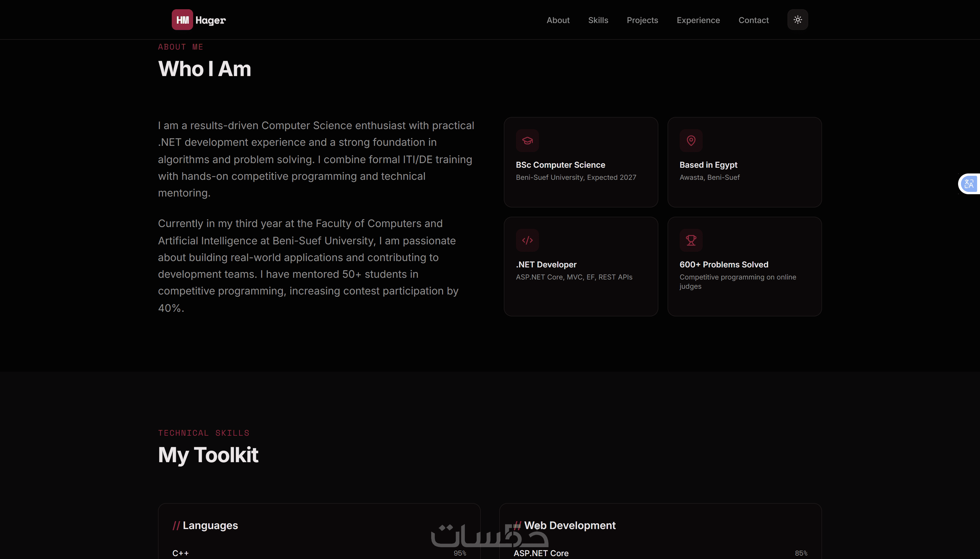
Task: Click the trophy icon
Action: (x=691, y=240)
